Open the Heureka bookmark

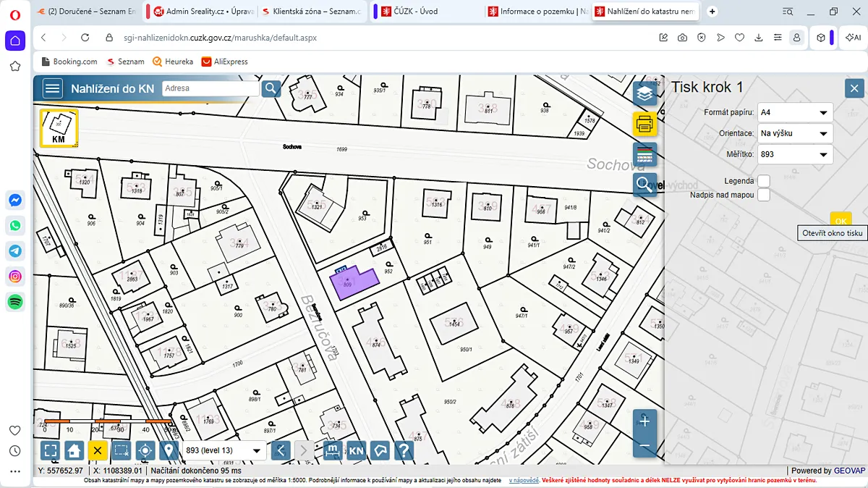[x=173, y=62]
